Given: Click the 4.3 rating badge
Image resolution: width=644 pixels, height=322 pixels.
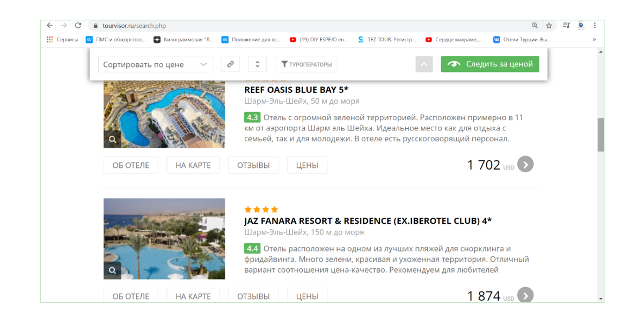Looking at the screenshot, I should [x=252, y=117].
